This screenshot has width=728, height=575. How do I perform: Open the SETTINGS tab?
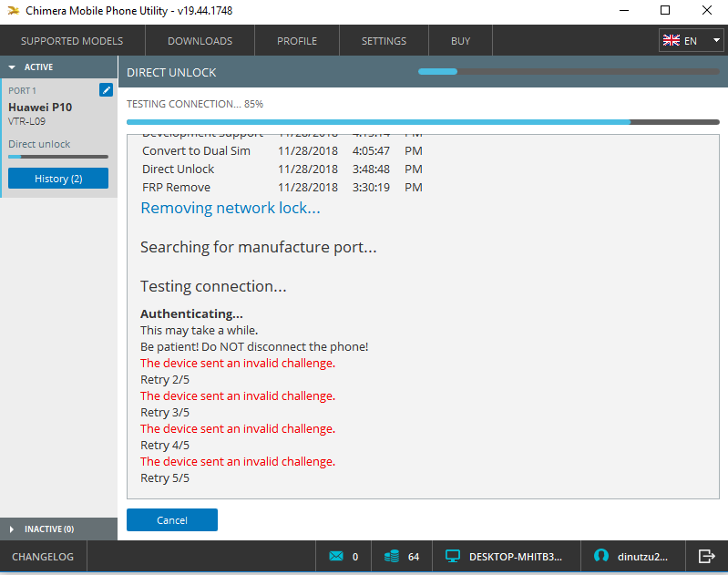(x=384, y=41)
